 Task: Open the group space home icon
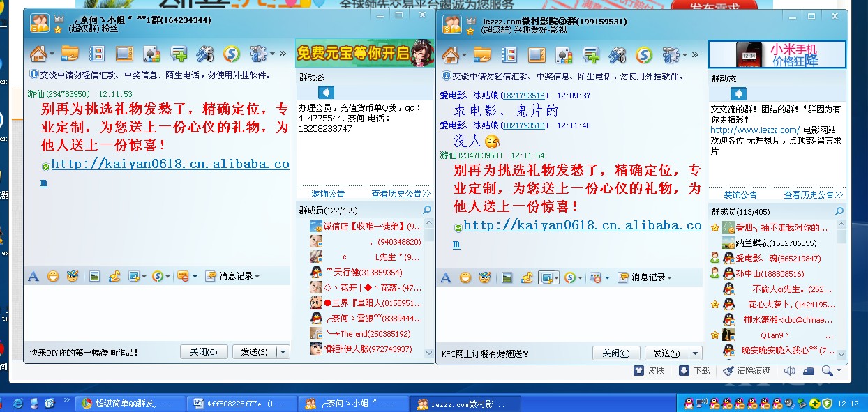(x=40, y=53)
